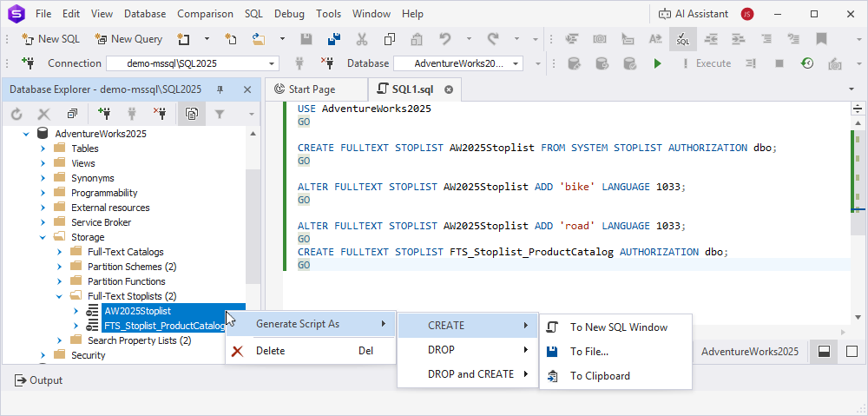Select DROP and CREATE submenu item

pos(468,374)
